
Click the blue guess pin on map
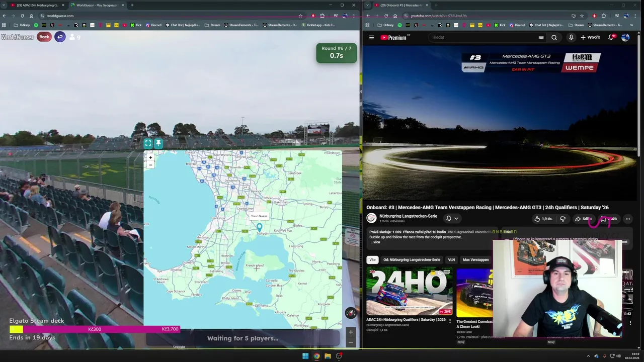tap(259, 227)
